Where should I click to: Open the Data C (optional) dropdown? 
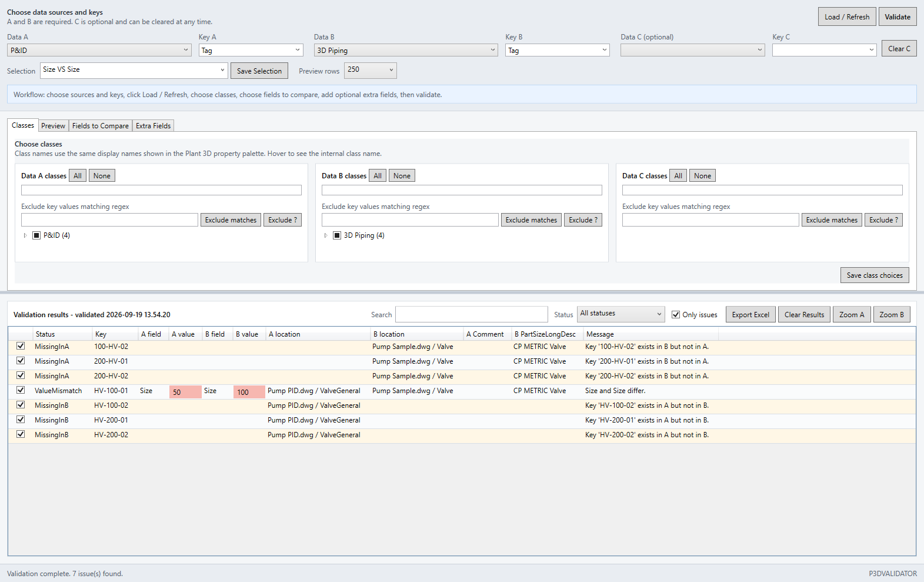point(693,50)
